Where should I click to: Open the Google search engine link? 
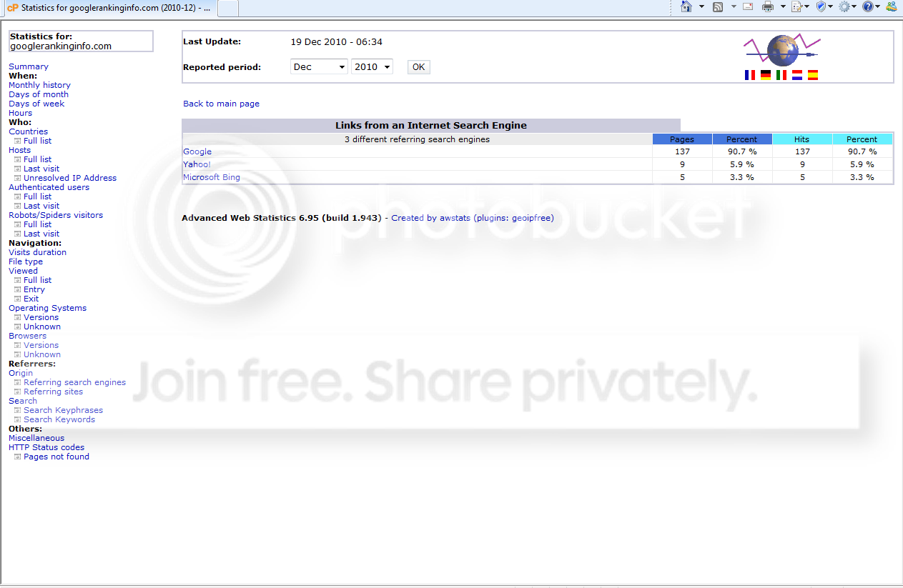[197, 151]
